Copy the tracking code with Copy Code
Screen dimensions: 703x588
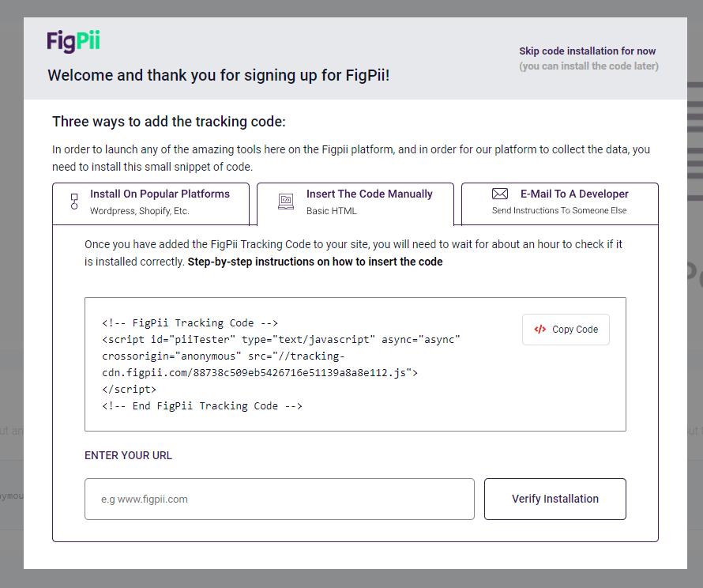[x=566, y=330]
